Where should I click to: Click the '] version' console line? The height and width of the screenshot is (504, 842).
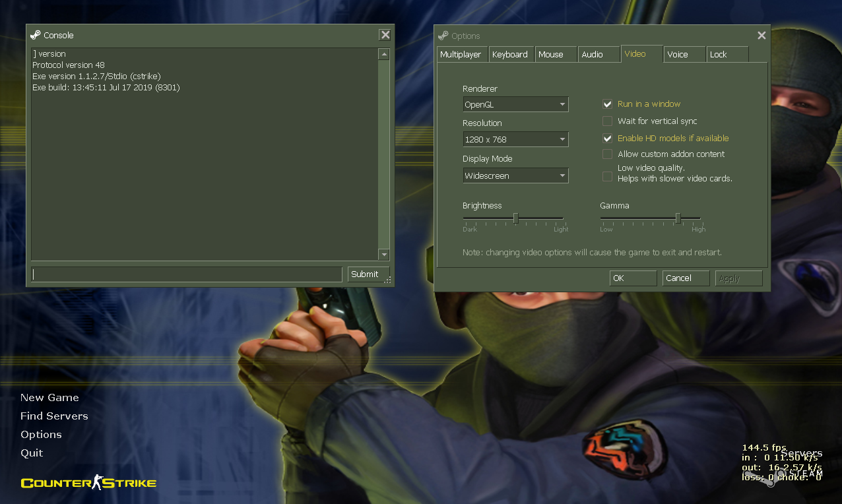(49, 54)
